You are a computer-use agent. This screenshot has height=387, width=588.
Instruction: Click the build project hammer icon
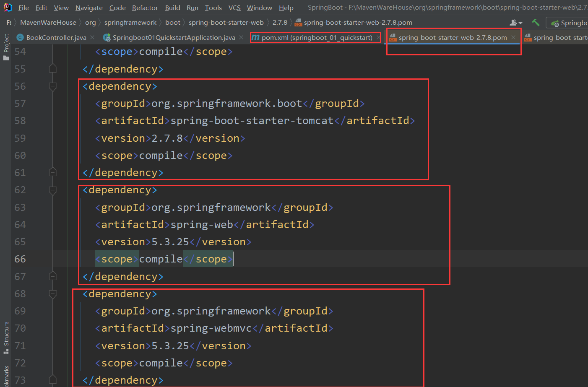click(x=536, y=22)
